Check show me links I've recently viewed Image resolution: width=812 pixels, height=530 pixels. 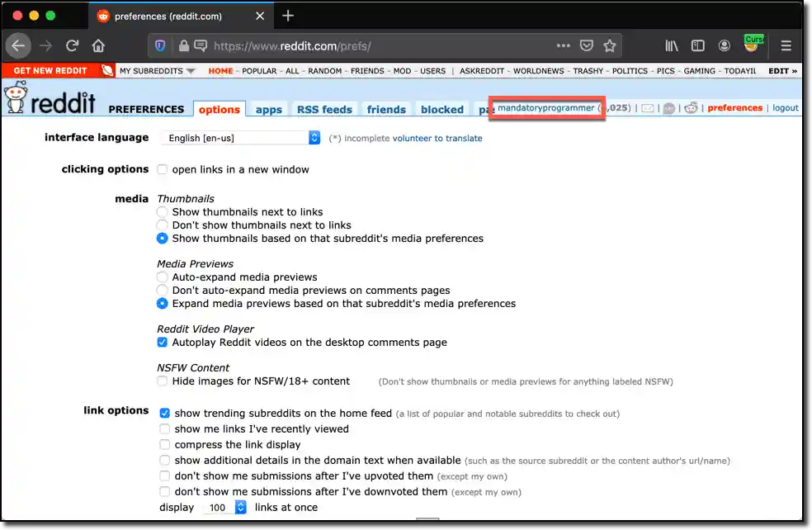tap(165, 429)
